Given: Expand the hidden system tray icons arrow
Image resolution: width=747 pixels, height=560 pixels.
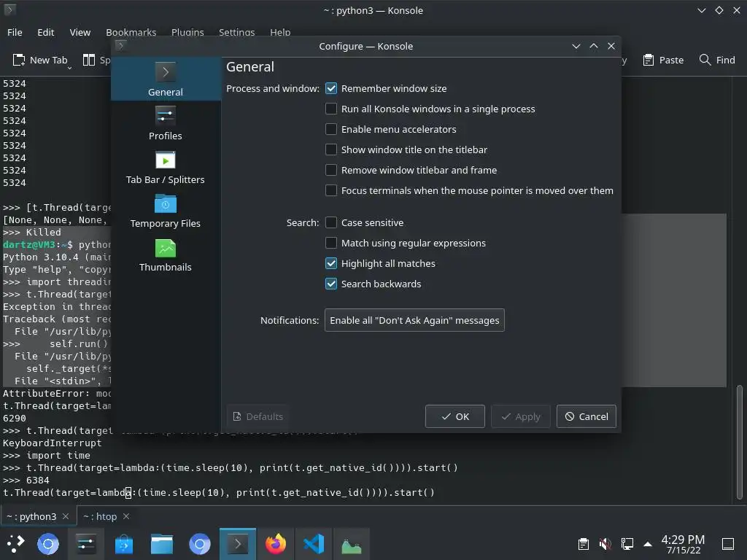Looking at the screenshot, I should pos(648,544).
